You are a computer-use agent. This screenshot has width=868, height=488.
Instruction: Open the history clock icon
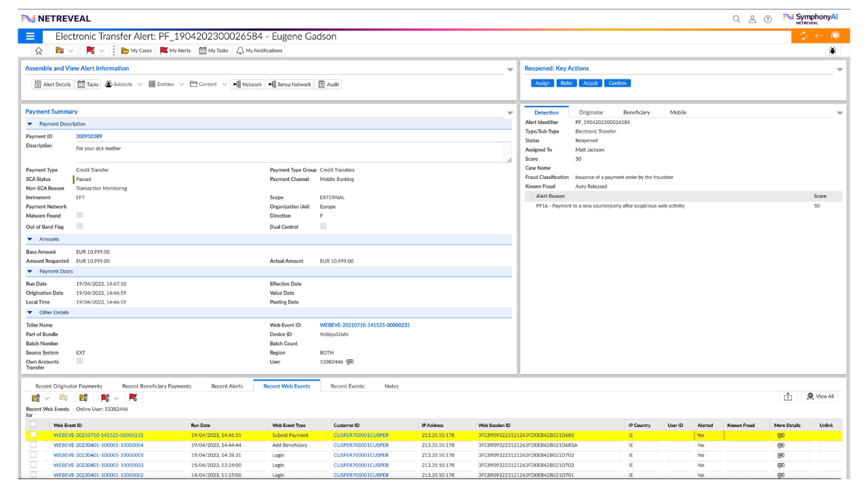(835, 36)
